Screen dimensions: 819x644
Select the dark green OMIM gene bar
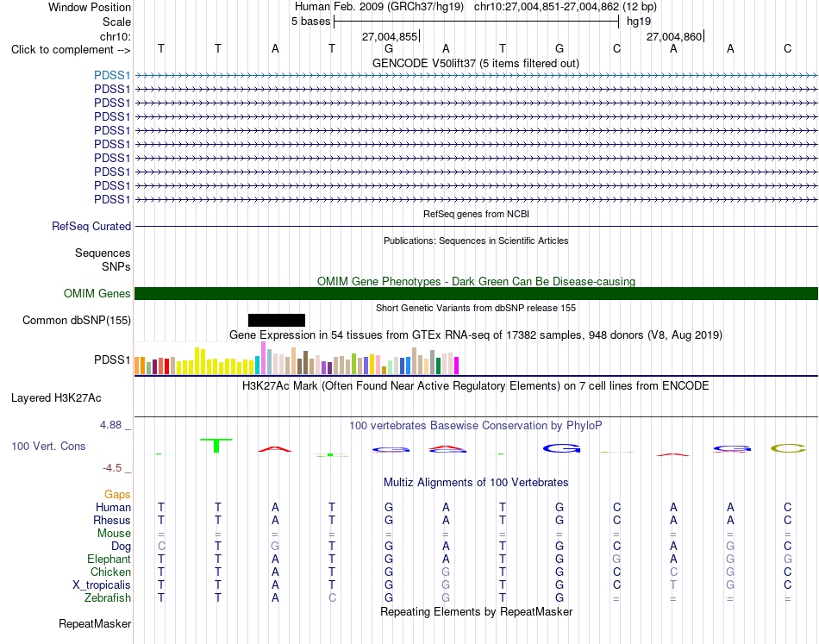point(476,293)
